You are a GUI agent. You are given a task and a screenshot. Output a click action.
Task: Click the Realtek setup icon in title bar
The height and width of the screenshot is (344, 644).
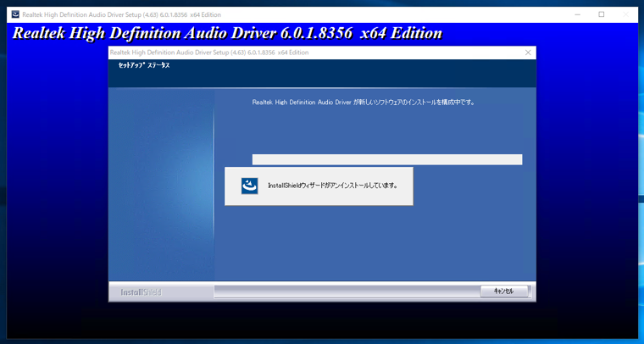pos(15,14)
